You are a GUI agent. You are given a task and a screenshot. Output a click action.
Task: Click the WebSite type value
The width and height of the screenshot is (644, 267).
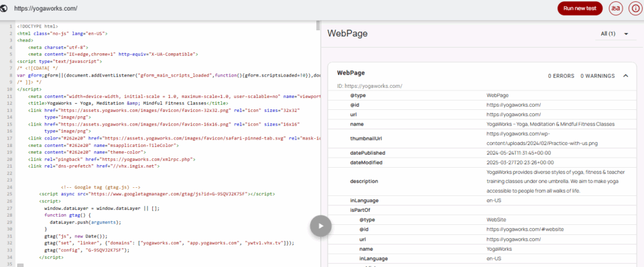(x=496, y=220)
